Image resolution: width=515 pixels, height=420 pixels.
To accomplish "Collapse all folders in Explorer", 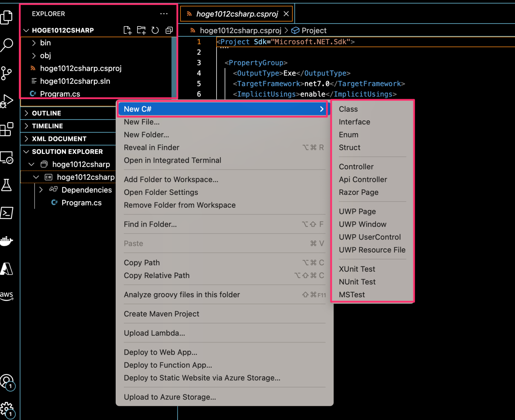I will point(169,30).
